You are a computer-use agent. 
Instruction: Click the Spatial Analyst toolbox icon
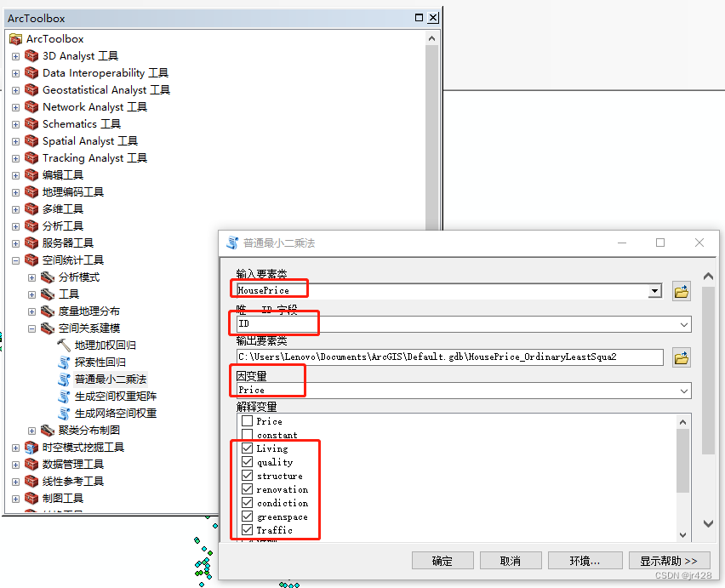tap(31, 141)
